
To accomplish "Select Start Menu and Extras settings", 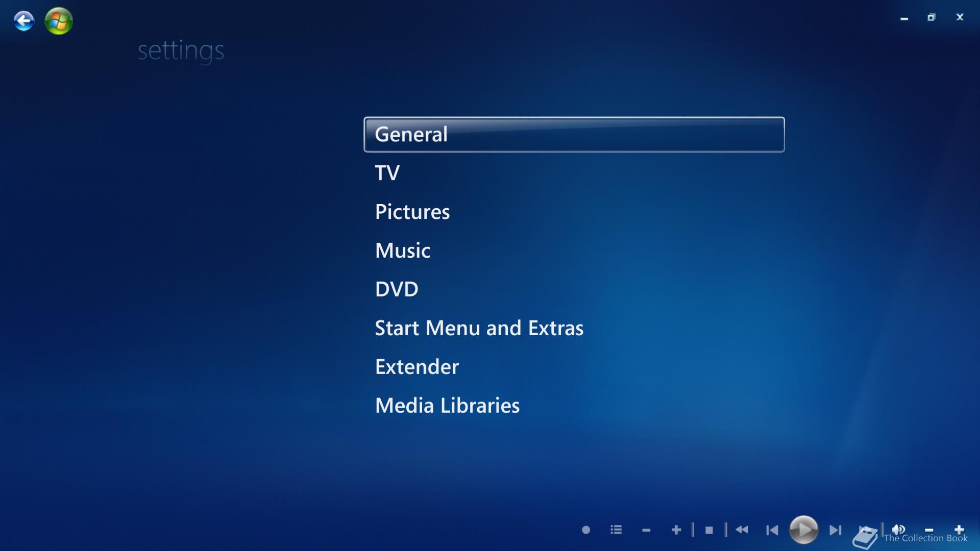I will click(479, 328).
